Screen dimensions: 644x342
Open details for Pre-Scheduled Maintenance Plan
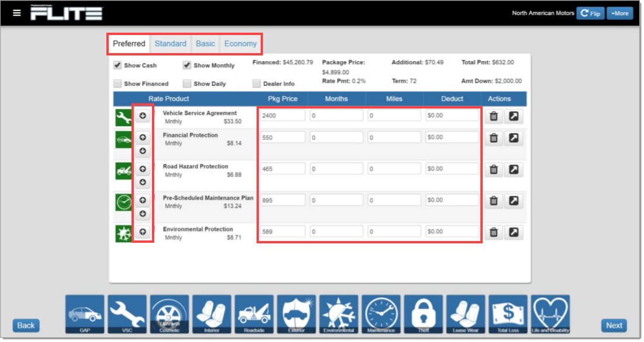click(x=514, y=201)
